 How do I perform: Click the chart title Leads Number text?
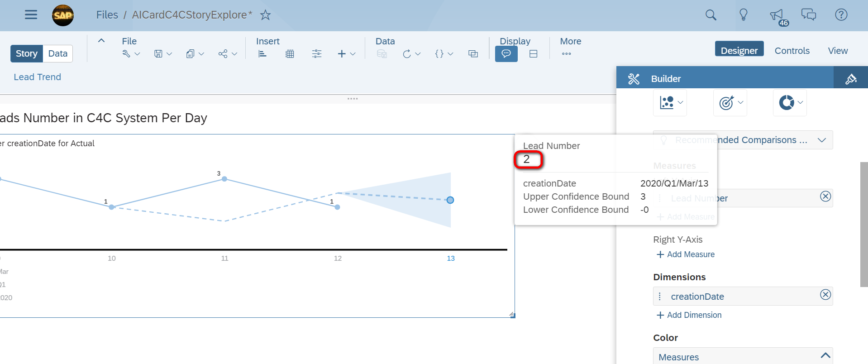pyautogui.click(x=103, y=118)
